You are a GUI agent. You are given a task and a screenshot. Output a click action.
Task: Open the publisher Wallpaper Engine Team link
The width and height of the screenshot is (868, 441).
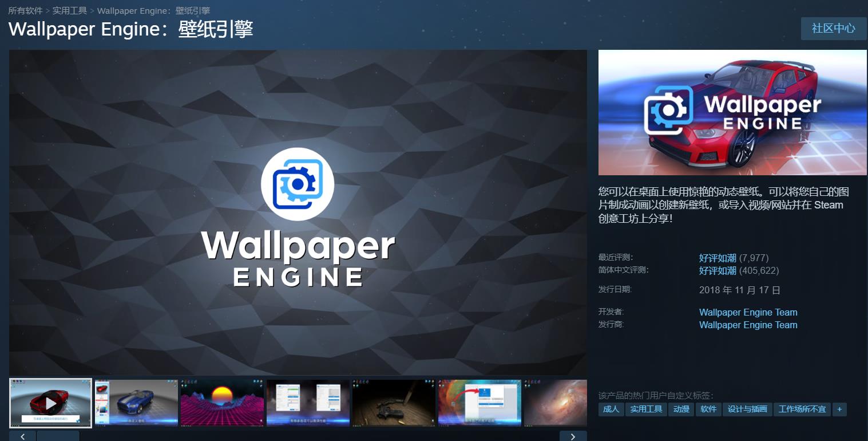click(x=748, y=325)
